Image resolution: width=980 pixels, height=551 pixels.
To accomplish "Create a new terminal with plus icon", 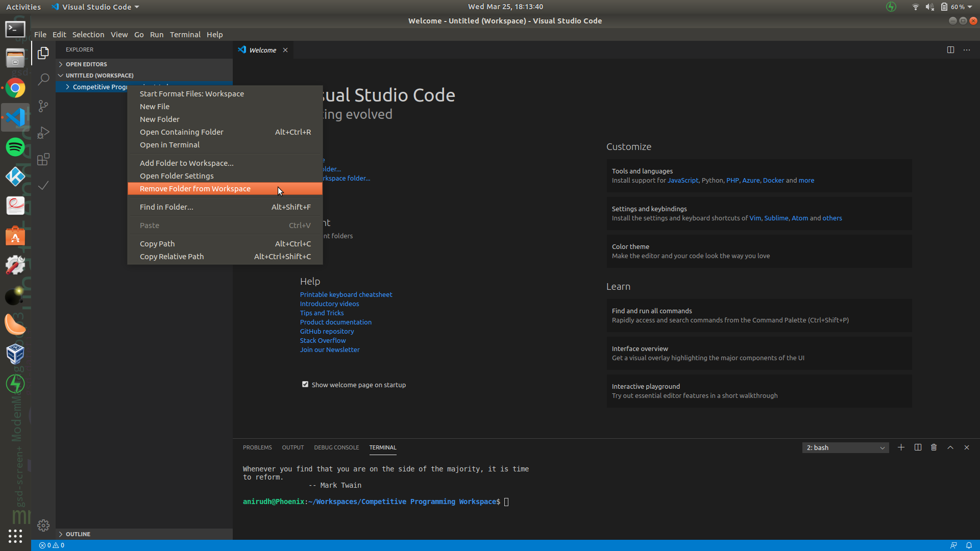I will click(901, 447).
